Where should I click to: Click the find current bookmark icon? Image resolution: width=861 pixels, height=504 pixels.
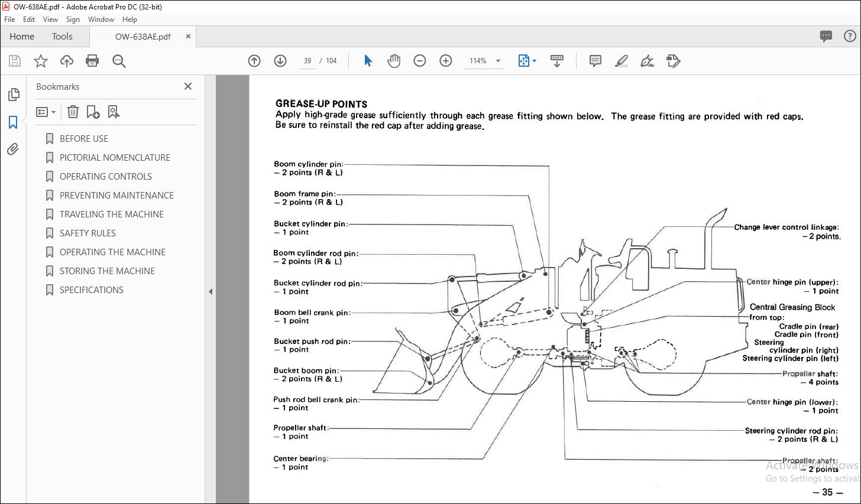(114, 112)
